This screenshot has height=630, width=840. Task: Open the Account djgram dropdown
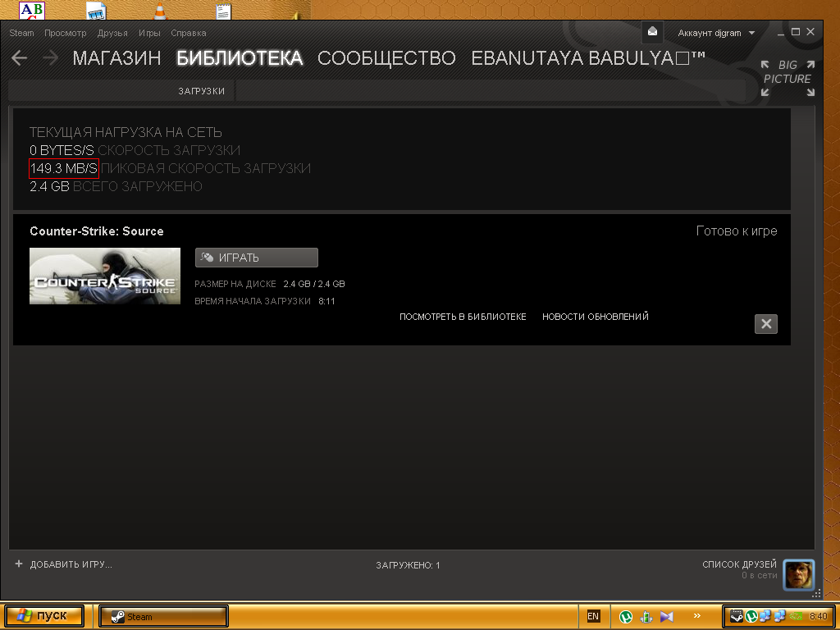pos(716,33)
